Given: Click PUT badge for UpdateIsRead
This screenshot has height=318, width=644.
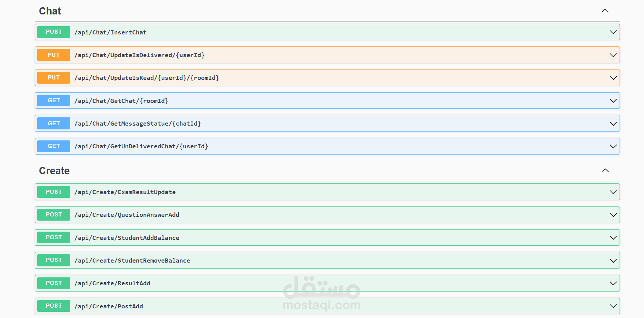Looking at the screenshot, I should coord(54,78).
